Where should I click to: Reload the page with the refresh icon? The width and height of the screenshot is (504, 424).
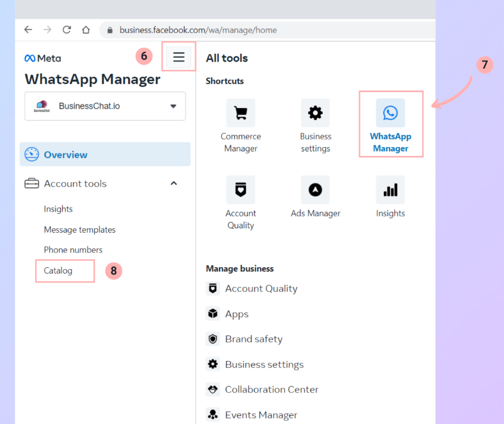(66, 30)
